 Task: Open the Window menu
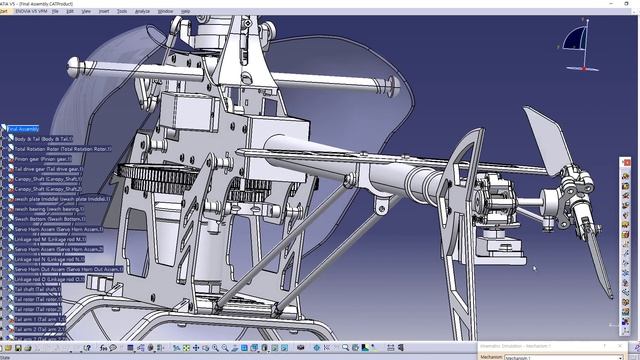tap(165, 11)
